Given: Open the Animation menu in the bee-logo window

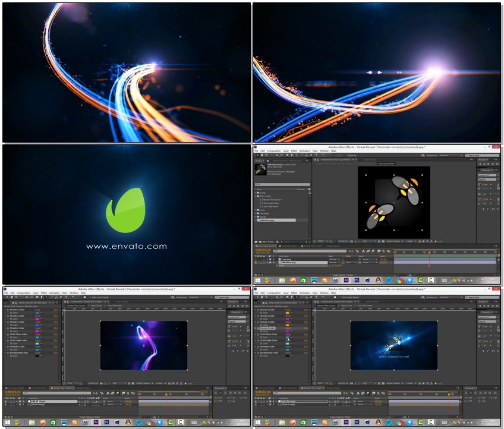Looking at the screenshot, I should [x=304, y=151].
